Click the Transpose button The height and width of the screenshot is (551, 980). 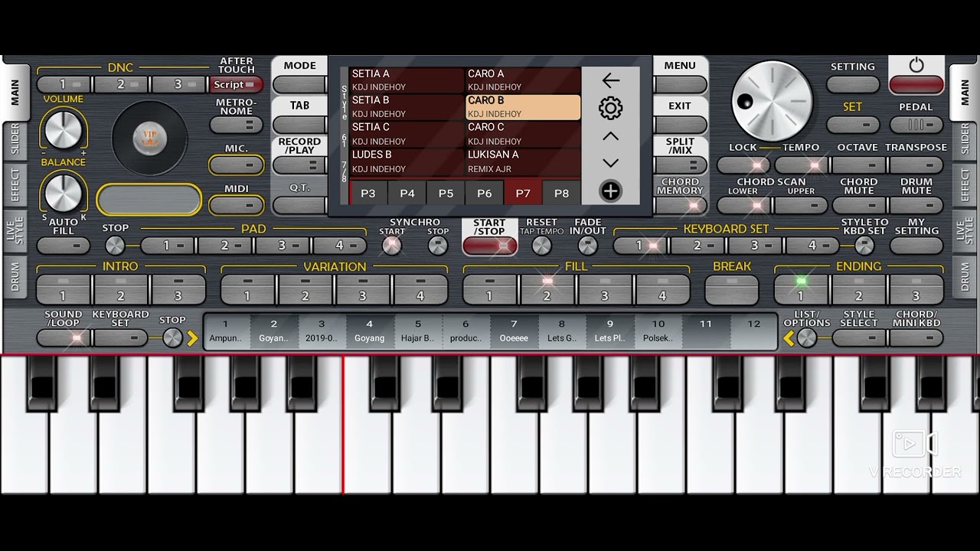point(916,165)
